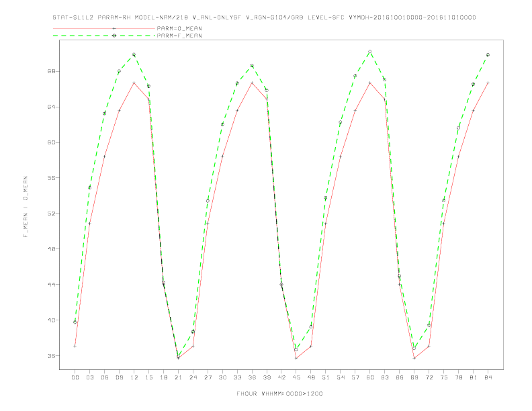
Task: Click the red O_MEAN legend line sample
Action: pyautogui.click(x=104, y=28)
